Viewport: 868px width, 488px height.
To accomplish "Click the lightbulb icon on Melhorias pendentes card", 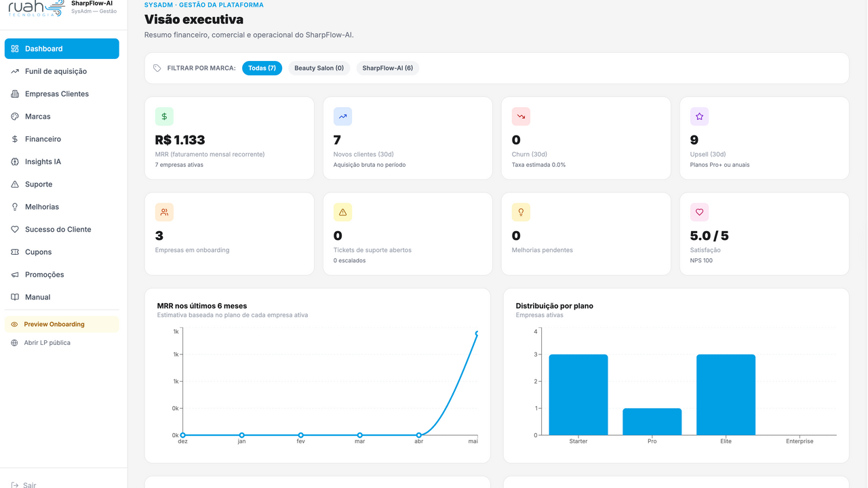I will (x=521, y=212).
